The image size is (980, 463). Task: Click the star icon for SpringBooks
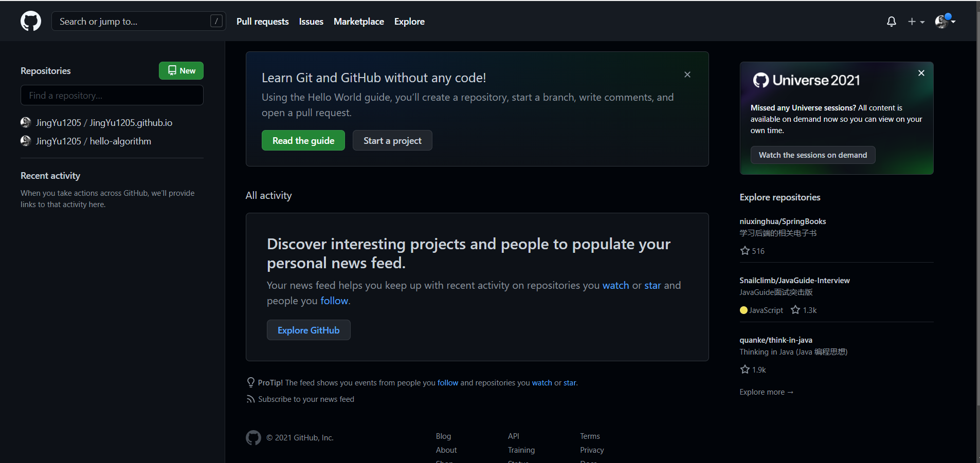pyautogui.click(x=745, y=251)
